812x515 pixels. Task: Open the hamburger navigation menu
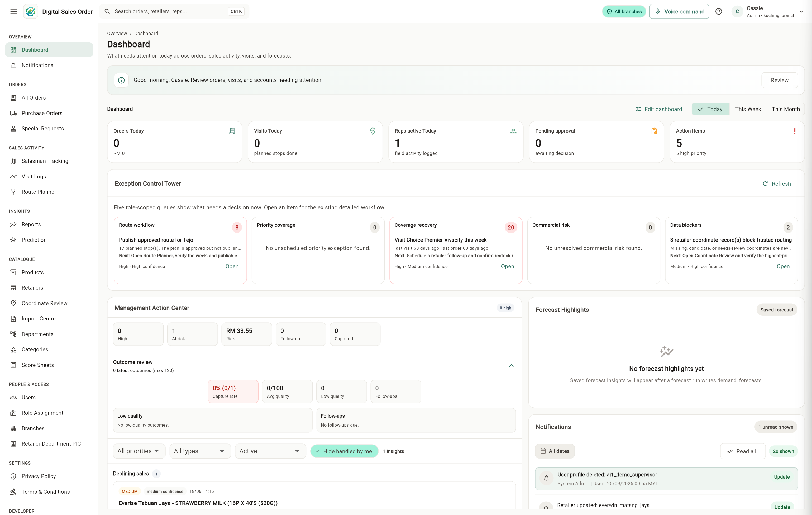(x=13, y=11)
